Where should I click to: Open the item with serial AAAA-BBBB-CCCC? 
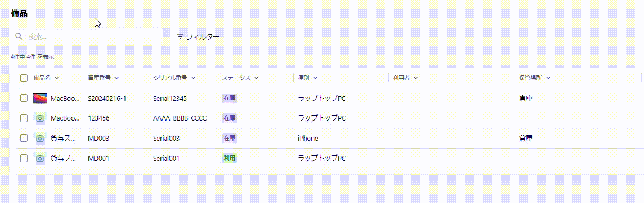[x=180, y=118]
